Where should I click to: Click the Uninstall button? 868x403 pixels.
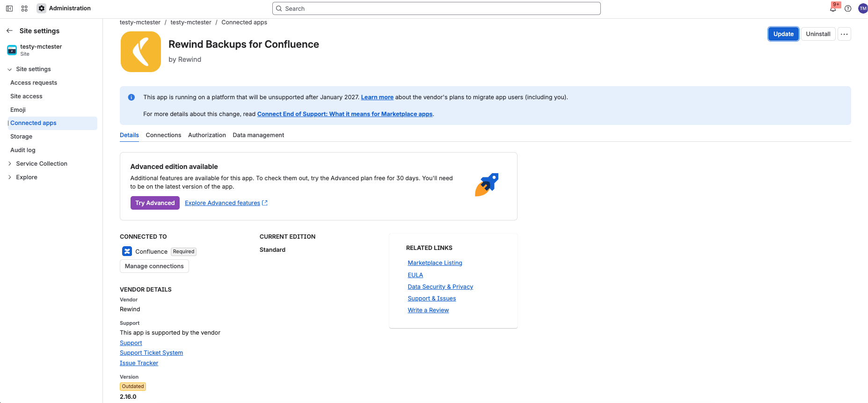(818, 34)
